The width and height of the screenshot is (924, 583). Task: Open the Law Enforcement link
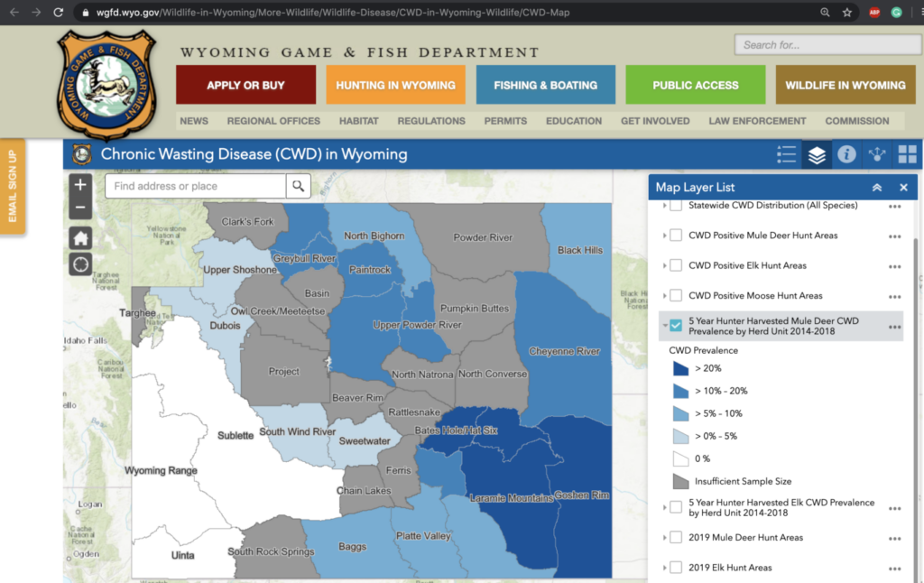click(x=757, y=121)
